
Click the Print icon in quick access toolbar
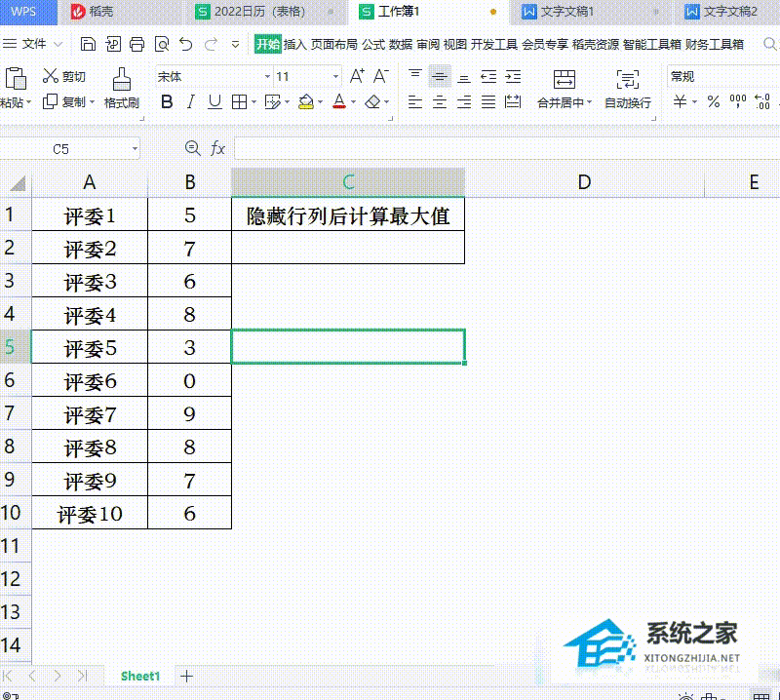click(x=137, y=45)
